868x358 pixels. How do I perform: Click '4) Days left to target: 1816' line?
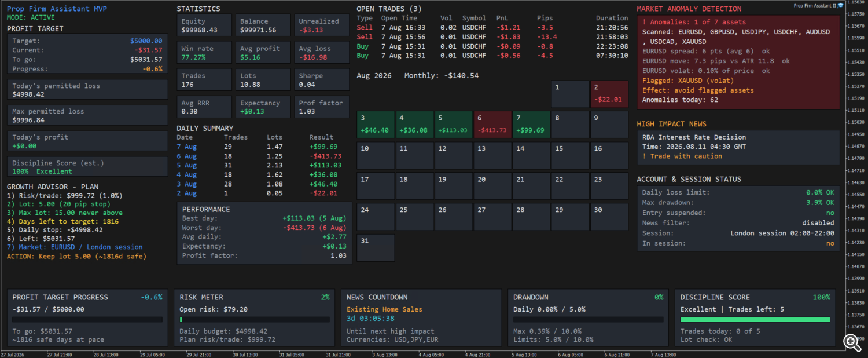pos(62,222)
